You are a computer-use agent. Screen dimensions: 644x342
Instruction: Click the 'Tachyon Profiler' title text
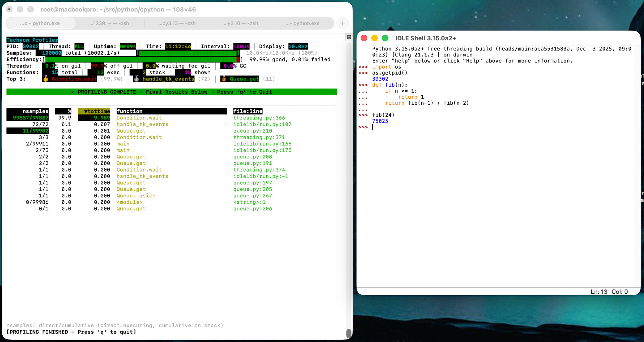(x=32, y=40)
